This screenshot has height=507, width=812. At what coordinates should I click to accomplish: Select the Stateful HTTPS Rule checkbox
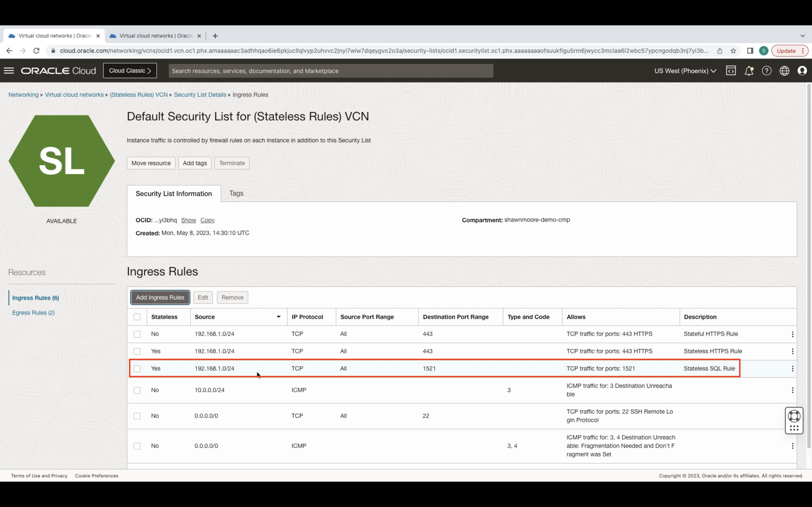tap(137, 334)
